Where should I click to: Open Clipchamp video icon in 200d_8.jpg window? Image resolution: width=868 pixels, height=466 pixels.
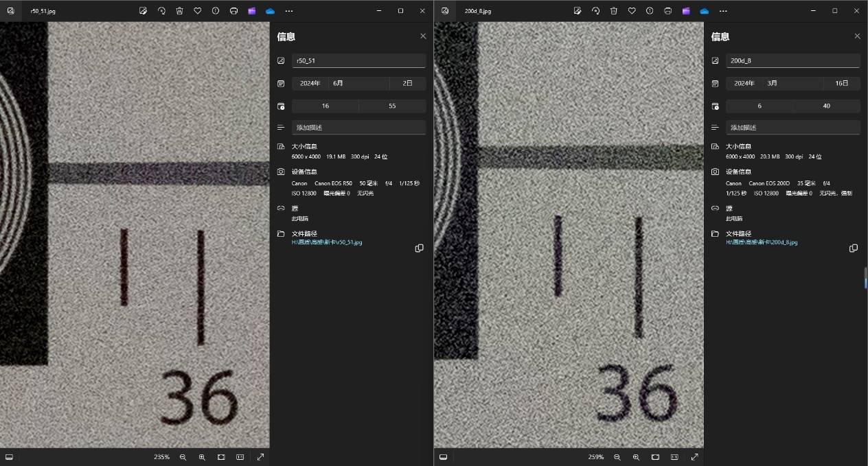(686, 11)
